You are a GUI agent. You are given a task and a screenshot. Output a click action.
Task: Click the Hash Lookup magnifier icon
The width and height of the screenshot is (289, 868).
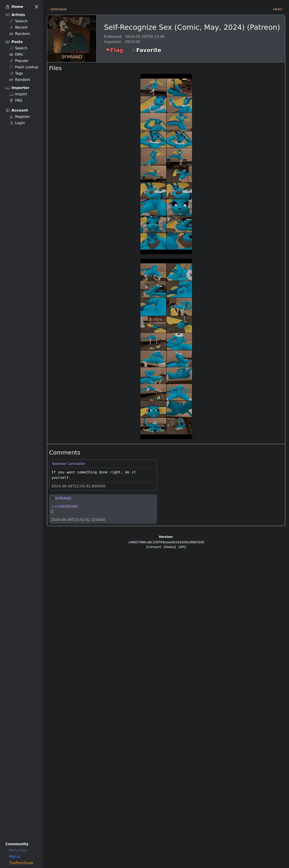[11, 67]
